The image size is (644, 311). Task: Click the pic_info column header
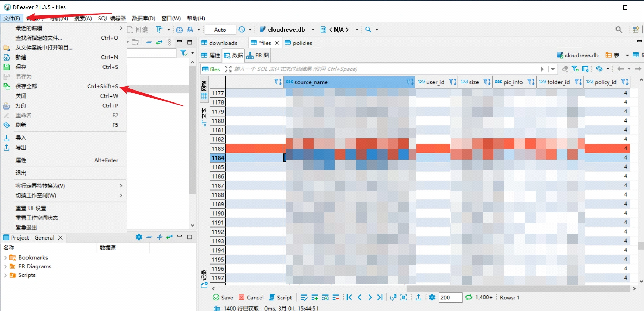pyautogui.click(x=514, y=82)
